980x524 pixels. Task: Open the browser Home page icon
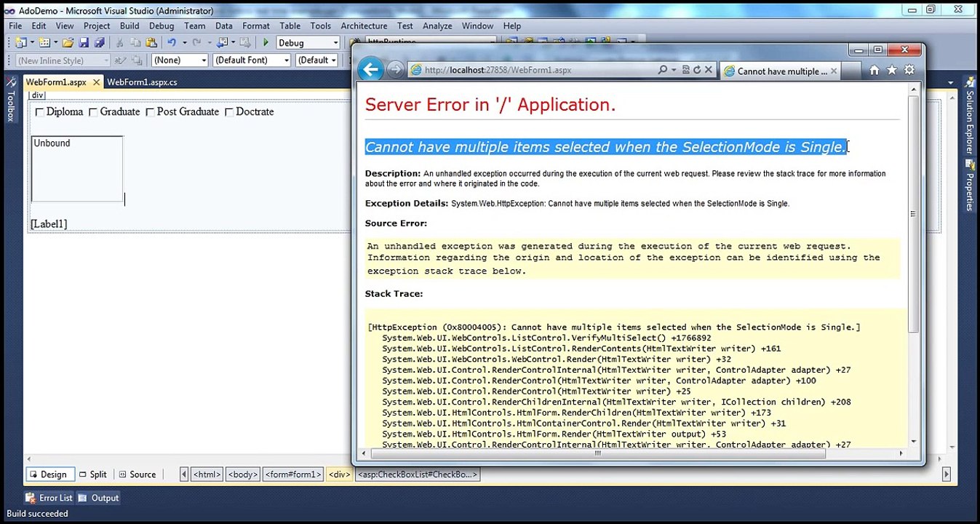(875, 70)
